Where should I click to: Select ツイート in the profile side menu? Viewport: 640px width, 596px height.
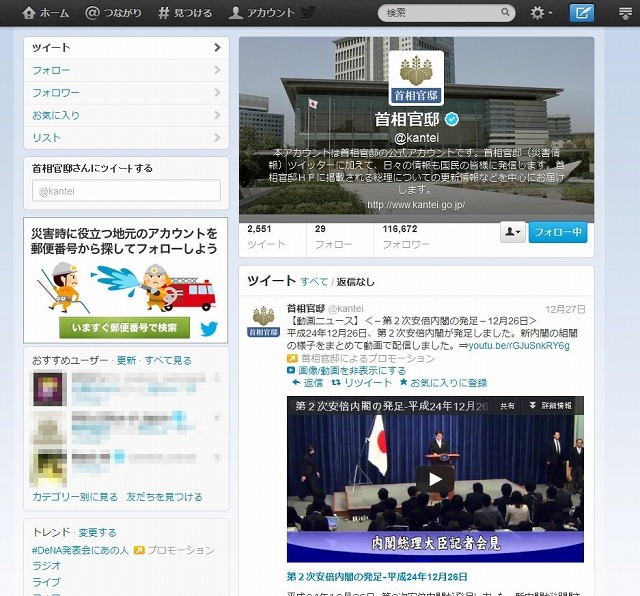[126, 48]
